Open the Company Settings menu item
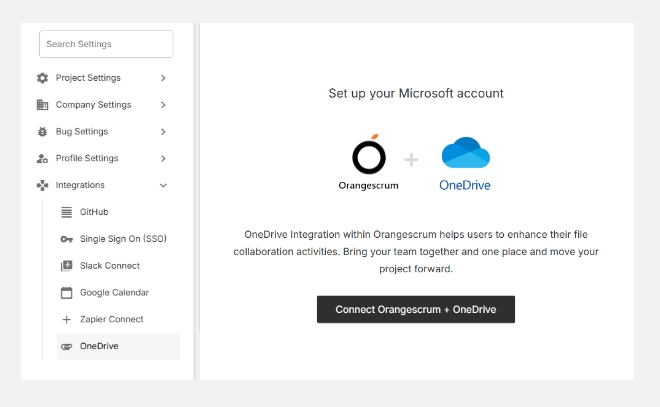Image resolution: width=660 pixels, height=407 pixels. pos(103,105)
